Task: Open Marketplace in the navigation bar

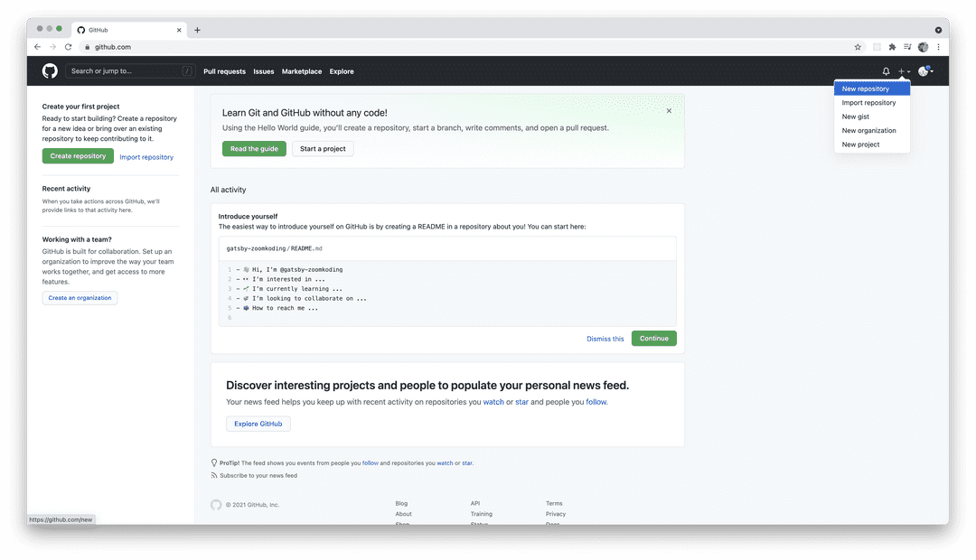Action: (x=302, y=70)
